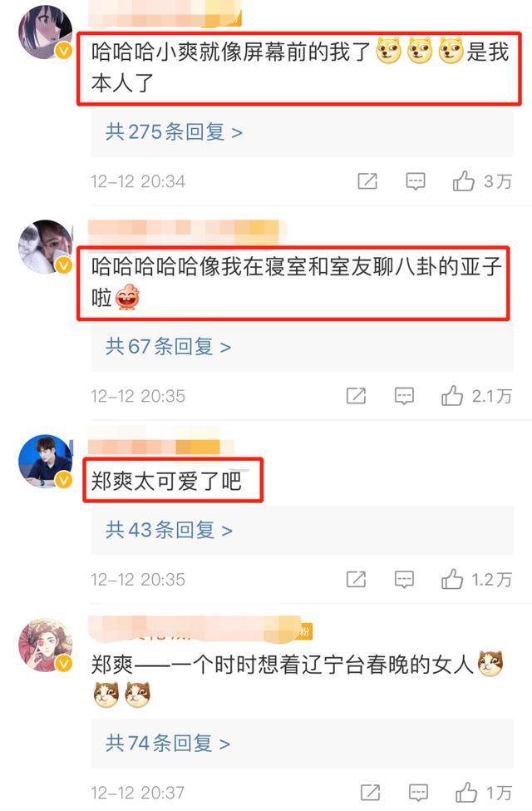This screenshot has width=532, height=811.
Task: Expand 共275条回复 replies
Action: [x=174, y=132]
